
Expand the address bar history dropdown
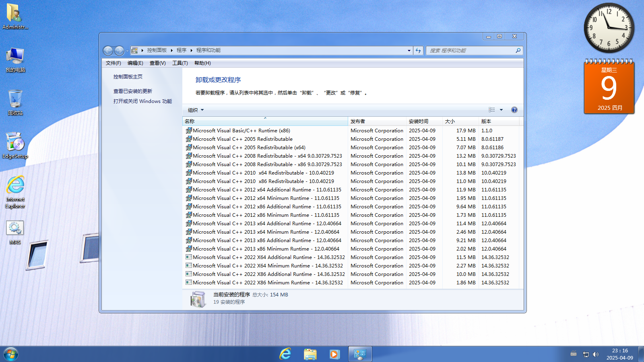409,51
